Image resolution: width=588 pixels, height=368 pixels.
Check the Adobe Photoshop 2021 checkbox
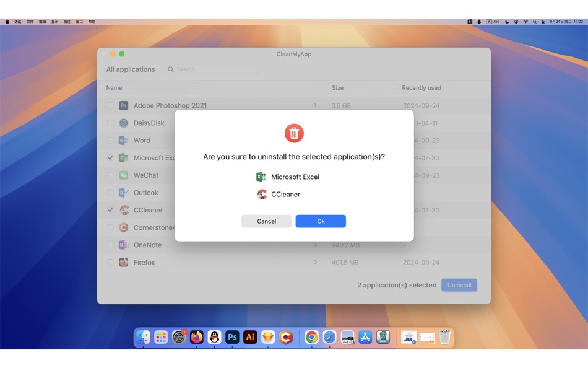pos(110,105)
